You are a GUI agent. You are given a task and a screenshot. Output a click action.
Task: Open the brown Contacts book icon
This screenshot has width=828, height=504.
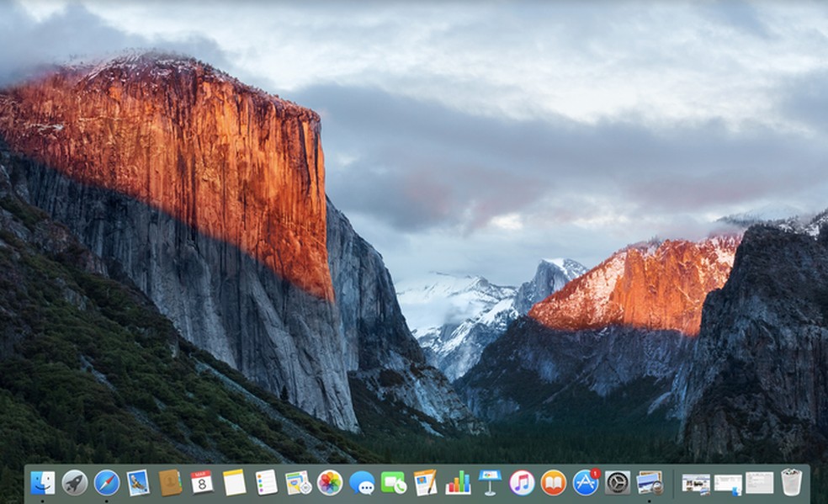pyautogui.click(x=170, y=482)
